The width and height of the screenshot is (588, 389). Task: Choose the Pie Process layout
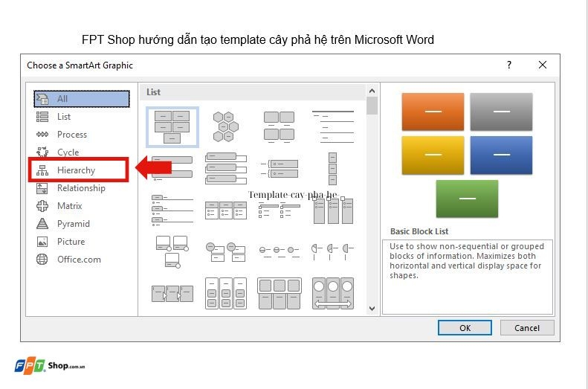pyautogui.click(x=332, y=251)
